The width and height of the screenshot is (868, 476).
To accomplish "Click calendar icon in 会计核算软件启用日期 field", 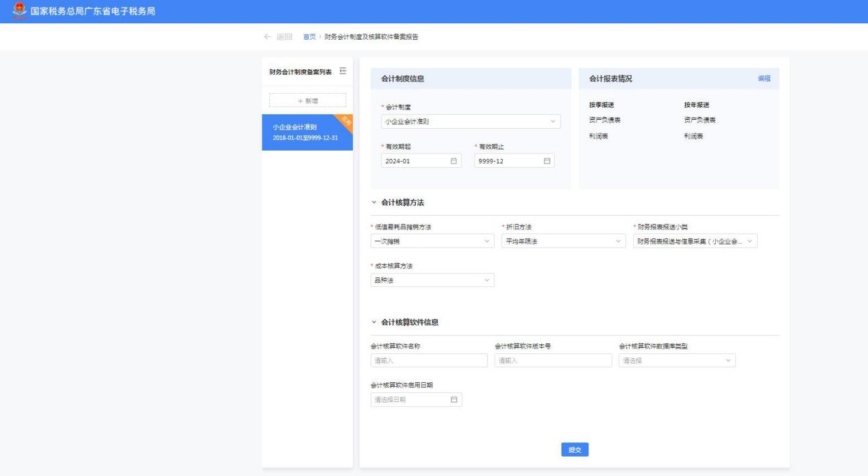I will tap(454, 399).
